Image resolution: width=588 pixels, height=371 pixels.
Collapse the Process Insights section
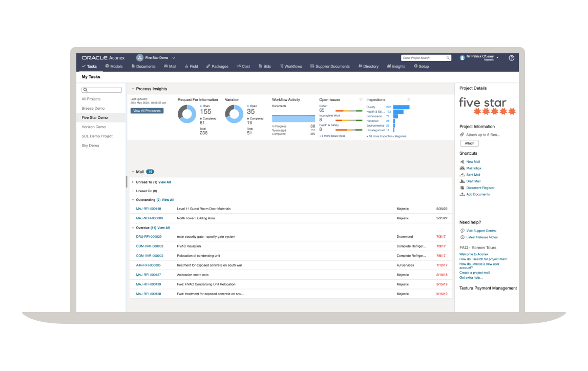(x=133, y=89)
